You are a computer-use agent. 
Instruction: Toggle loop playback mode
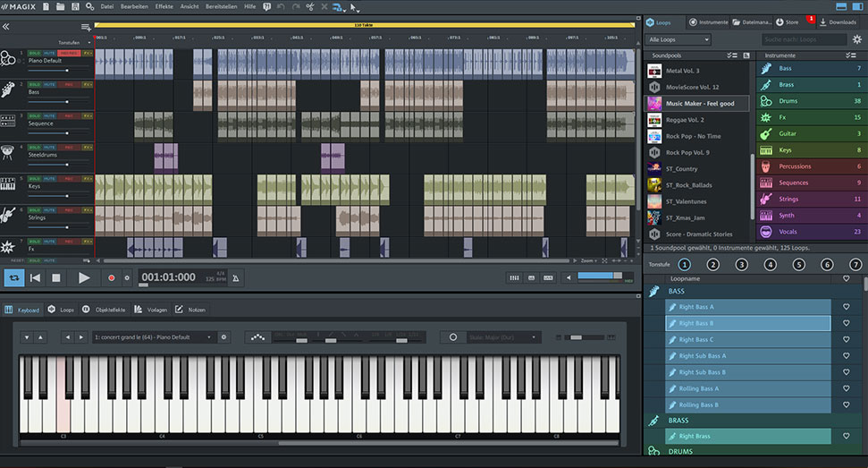13,277
